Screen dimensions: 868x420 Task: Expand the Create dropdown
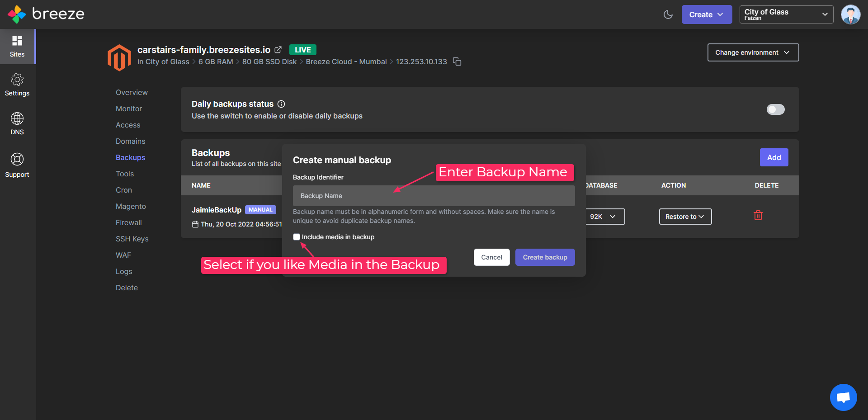[x=707, y=14]
